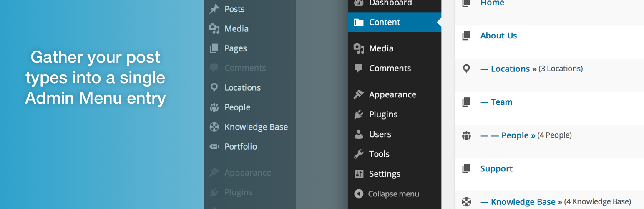Click the faded Comments label in left menu
This screenshot has height=209, width=644.
pyautogui.click(x=245, y=68)
